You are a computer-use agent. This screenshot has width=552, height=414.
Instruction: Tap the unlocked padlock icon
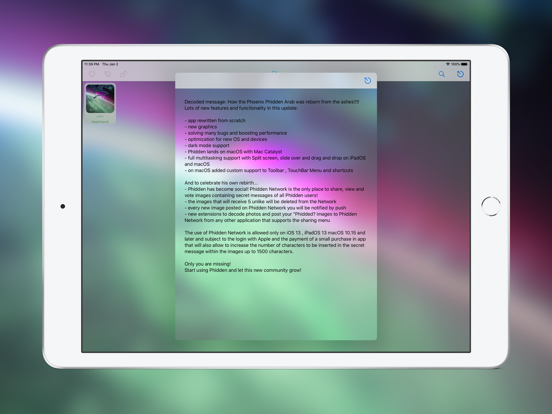point(123,74)
